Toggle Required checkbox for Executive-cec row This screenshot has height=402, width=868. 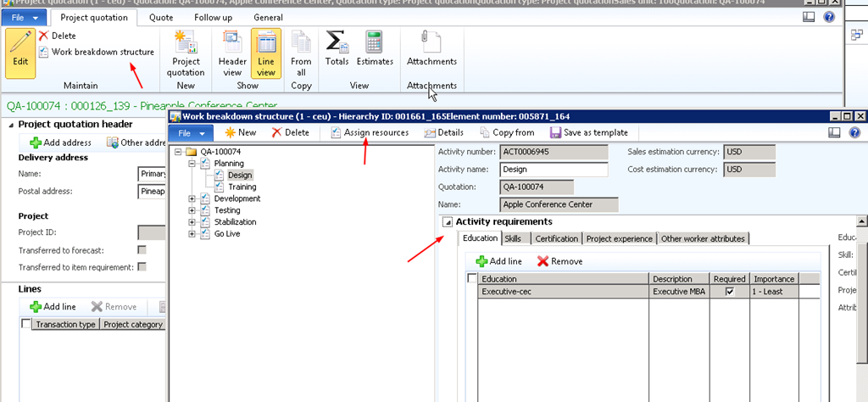(x=729, y=292)
